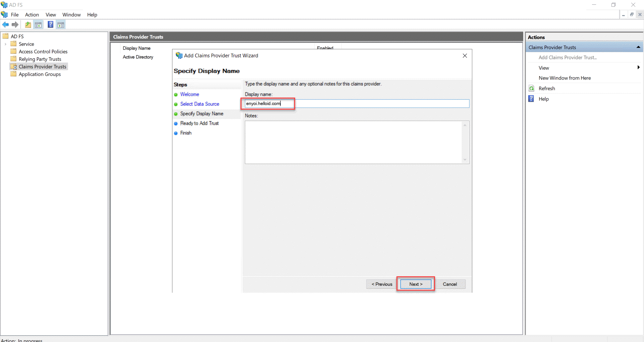This screenshot has width=644, height=342.
Task: Collapse the Claims Provider Trusts actions section
Action: tap(638, 47)
